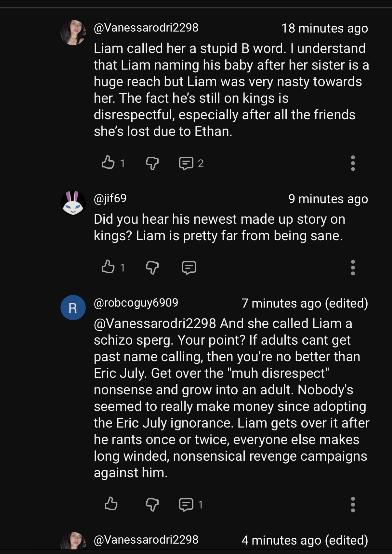Open @Vanessarodri2298 profile from top comment
The image size is (392, 554).
tap(146, 28)
